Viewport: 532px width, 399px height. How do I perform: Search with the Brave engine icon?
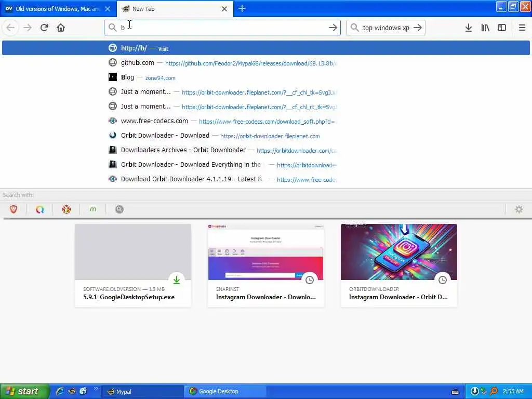coord(14,209)
